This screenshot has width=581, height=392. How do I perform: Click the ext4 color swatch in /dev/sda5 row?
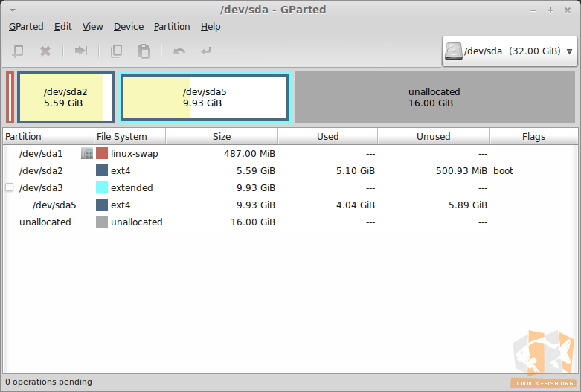pyautogui.click(x=102, y=205)
